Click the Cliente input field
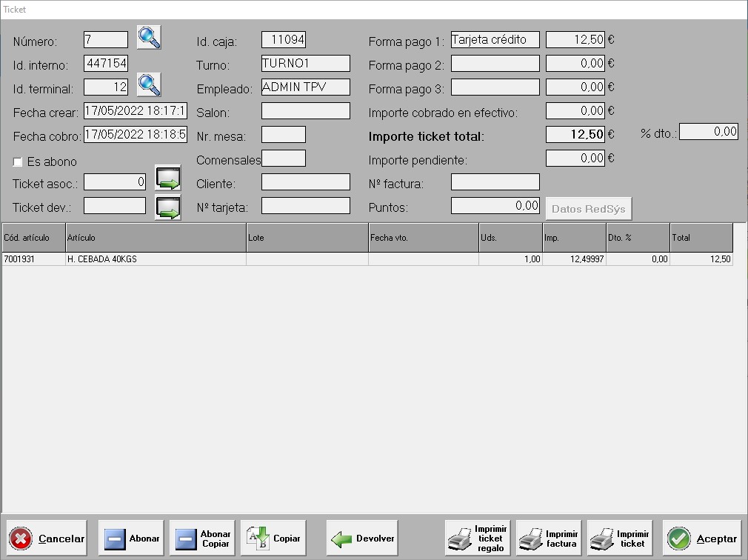748x560 pixels. (305, 182)
